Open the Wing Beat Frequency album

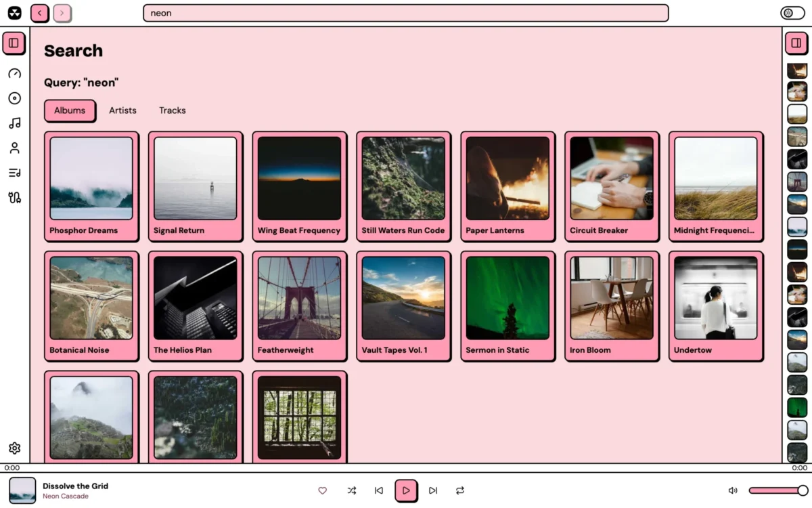(300, 186)
